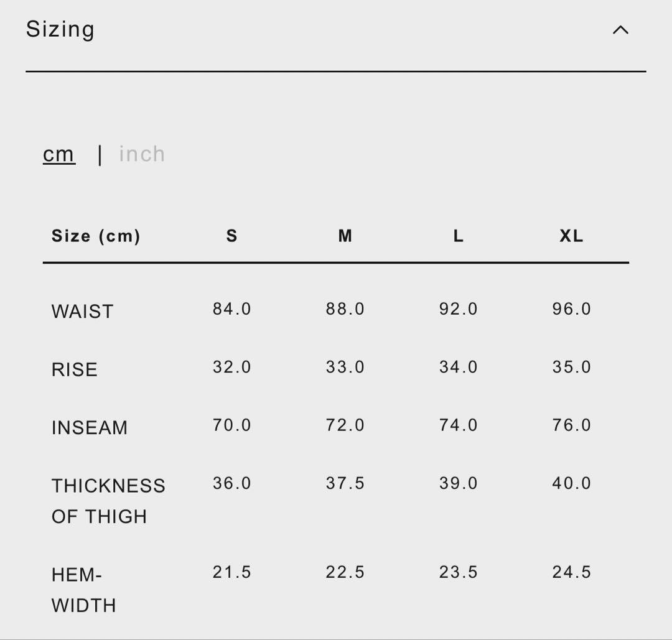Click the M size column header
This screenshot has height=640, width=672.
(345, 236)
